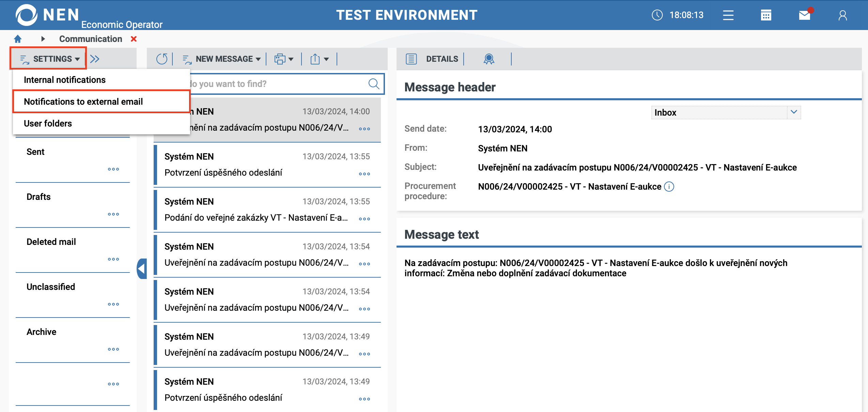
Task: Select Internal notifications menu item
Action: point(65,80)
